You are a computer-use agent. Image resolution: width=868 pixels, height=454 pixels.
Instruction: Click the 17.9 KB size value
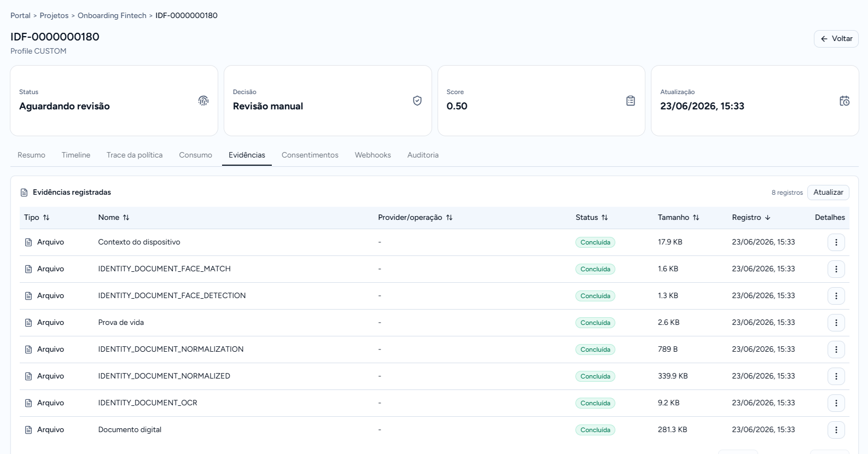click(x=670, y=242)
